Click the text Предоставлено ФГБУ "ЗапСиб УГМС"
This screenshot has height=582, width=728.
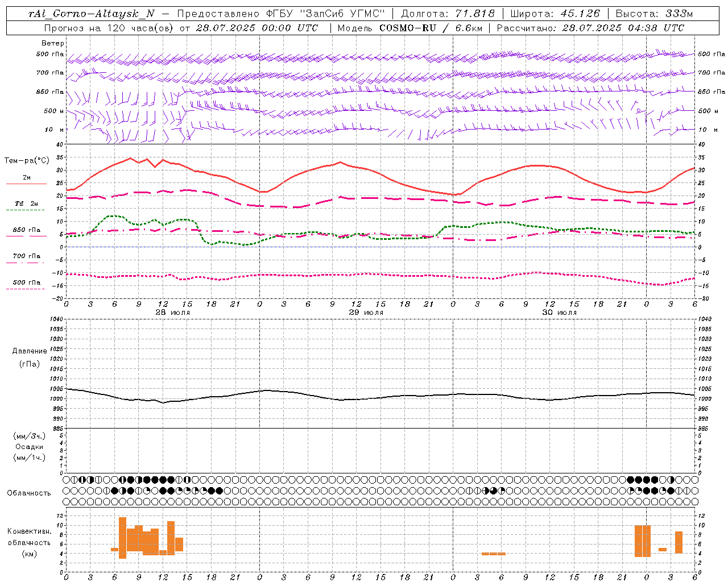click(x=282, y=14)
